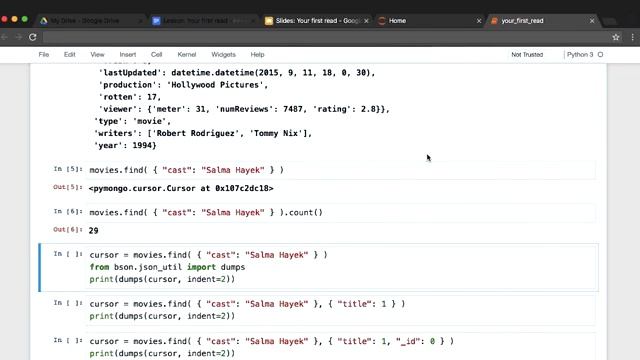Open the Widgets menu
Viewport: 640px width, 360px height.
(223, 54)
